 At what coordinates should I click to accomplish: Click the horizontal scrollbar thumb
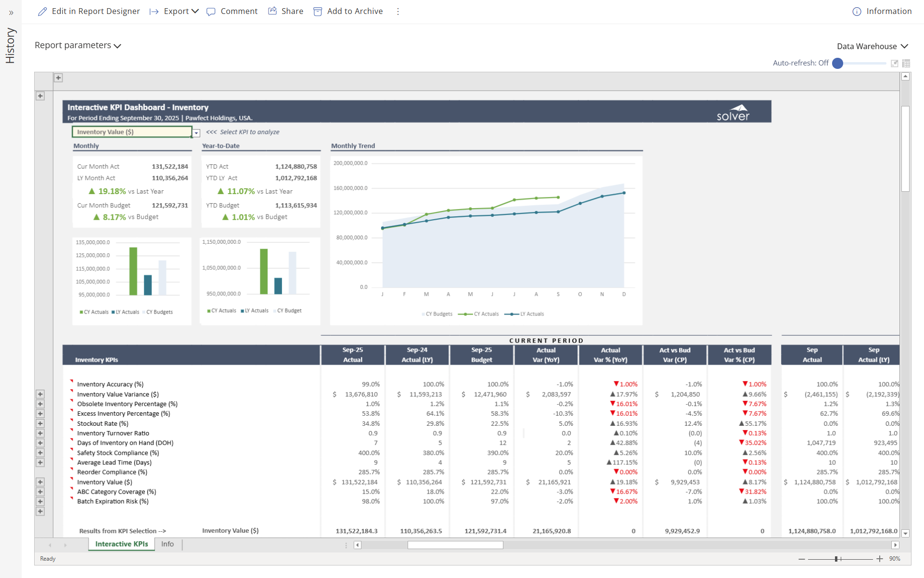click(x=455, y=545)
